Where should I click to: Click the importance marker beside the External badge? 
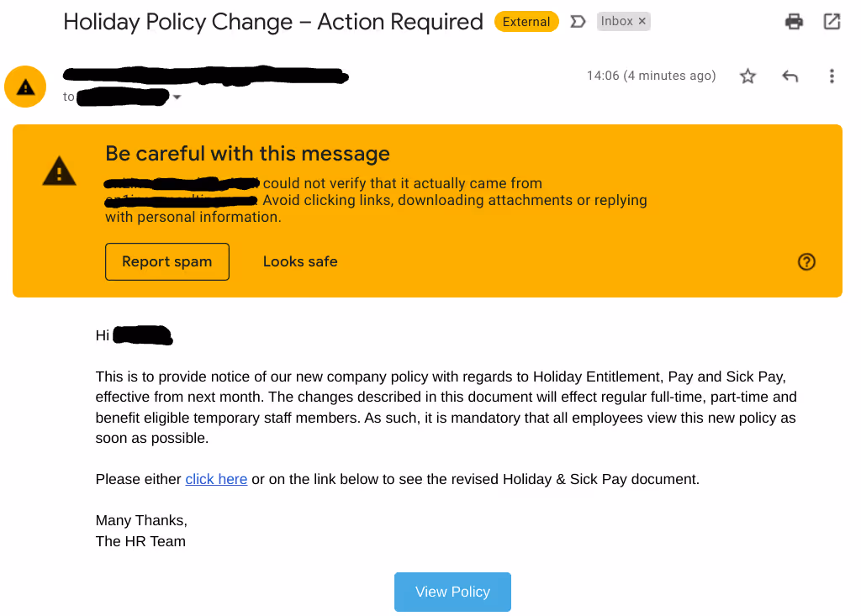[x=578, y=21]
